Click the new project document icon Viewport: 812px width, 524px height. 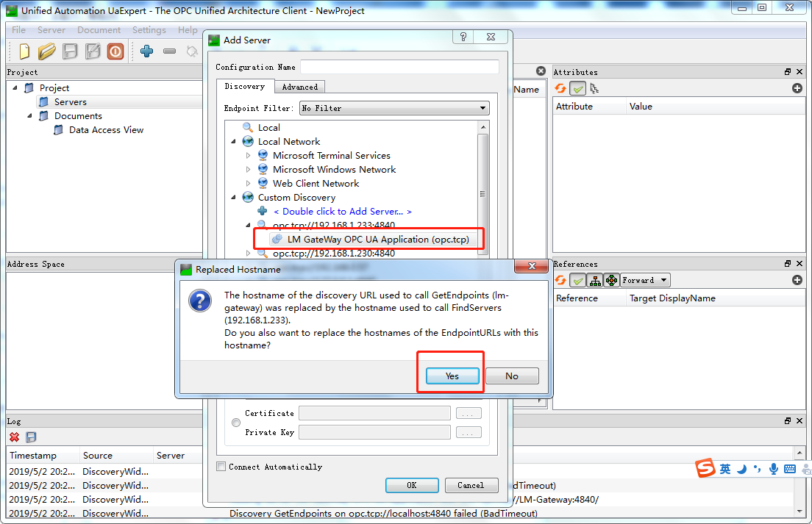tap(24, 51)
